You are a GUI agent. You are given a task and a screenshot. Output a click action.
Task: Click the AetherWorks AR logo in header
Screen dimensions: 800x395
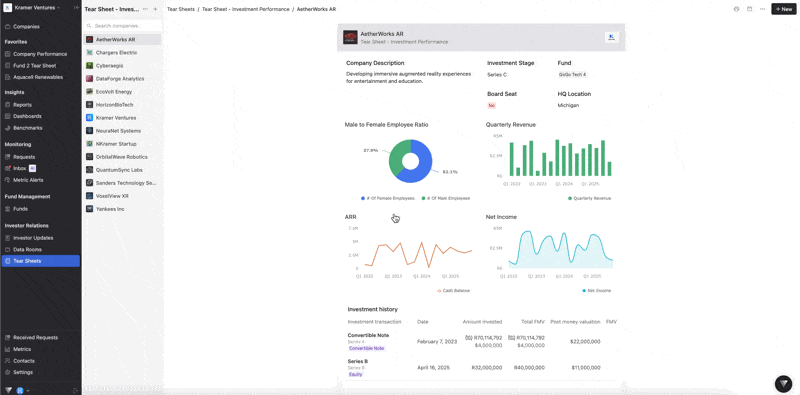click(x=350, y=37)
